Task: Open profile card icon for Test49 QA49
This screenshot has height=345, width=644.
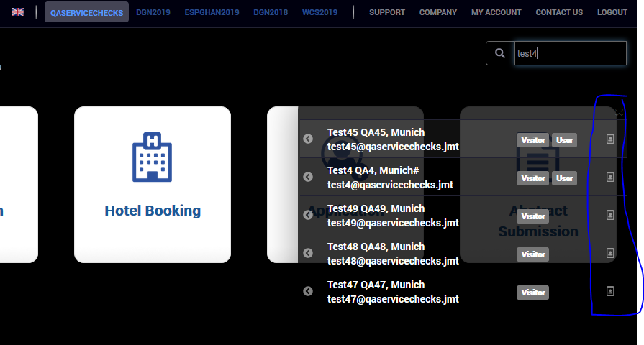Action: coord(610,215)
